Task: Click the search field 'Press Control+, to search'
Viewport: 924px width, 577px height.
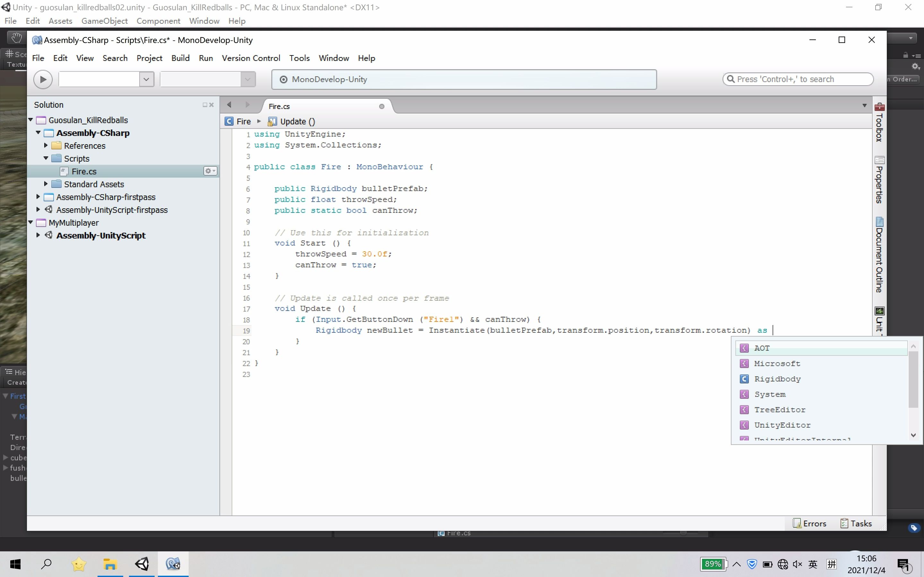Action: (798, 79)
